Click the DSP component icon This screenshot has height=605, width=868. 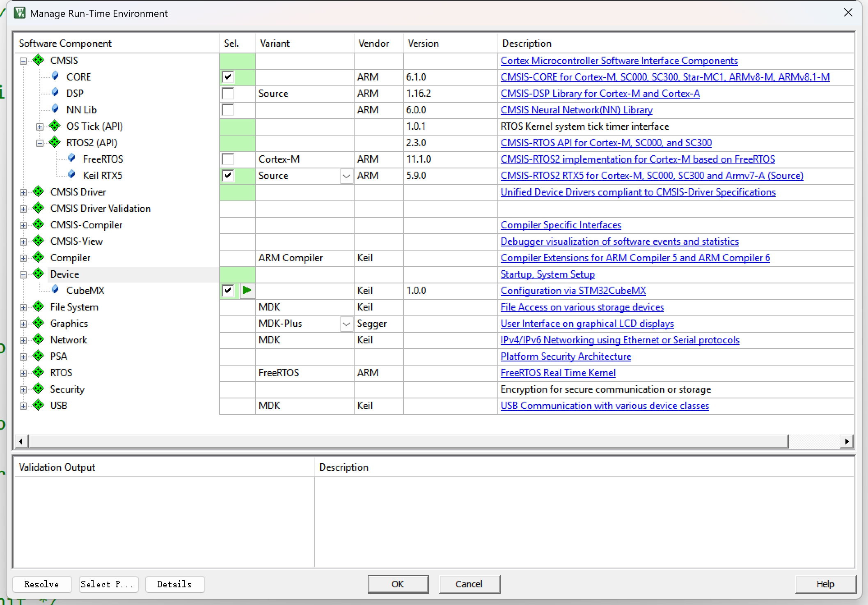pyautogui.click(x=55, y=93)
